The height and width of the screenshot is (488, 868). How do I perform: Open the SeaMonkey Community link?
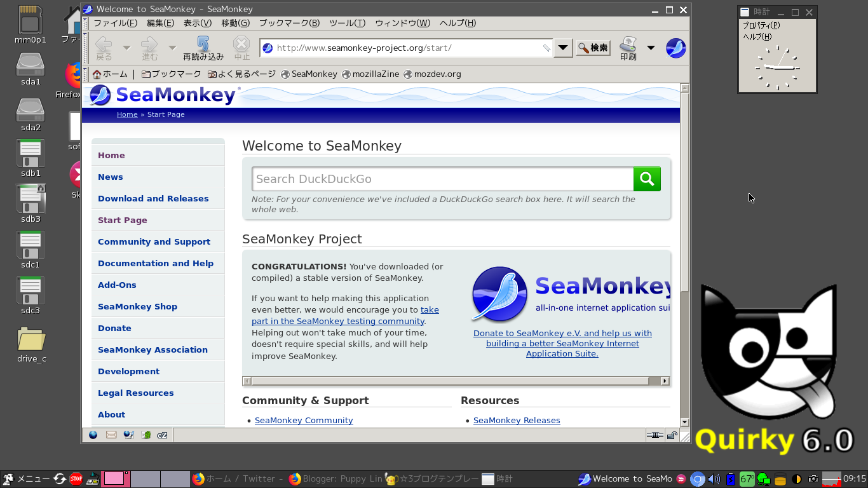(304, 421)
